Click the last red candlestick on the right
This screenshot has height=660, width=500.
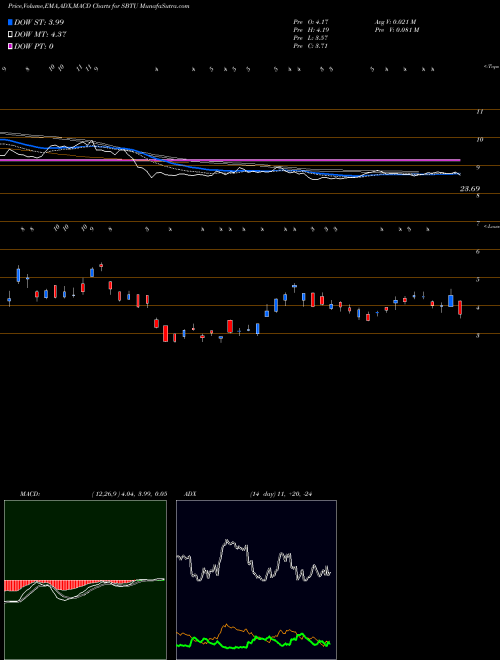(x=460, y=308)
